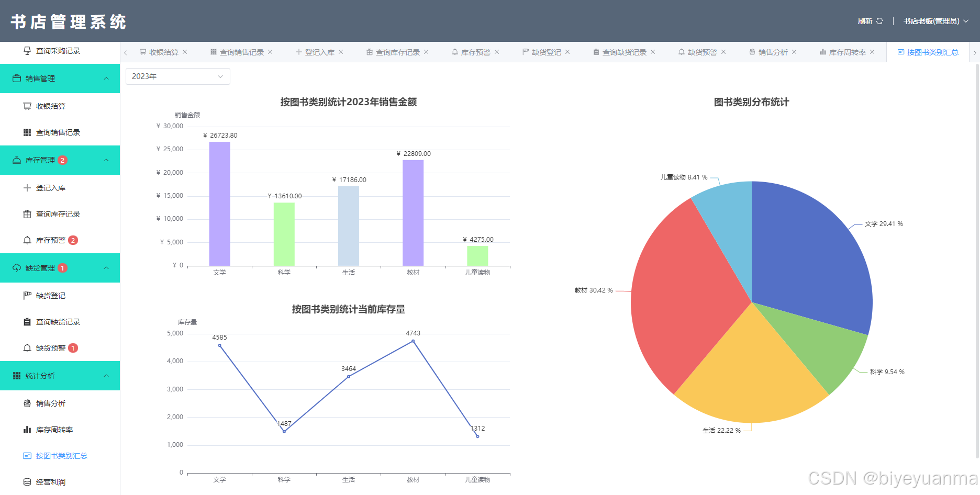
Task: Click the 查询缺货记录 shortage record icon
Action: (x=27, y=321)
